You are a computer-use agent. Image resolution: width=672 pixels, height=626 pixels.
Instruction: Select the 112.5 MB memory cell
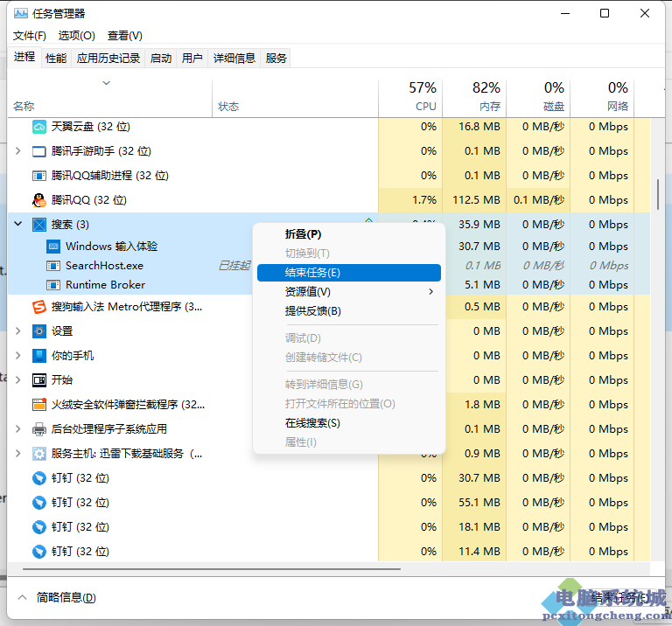tap(476, 200)
